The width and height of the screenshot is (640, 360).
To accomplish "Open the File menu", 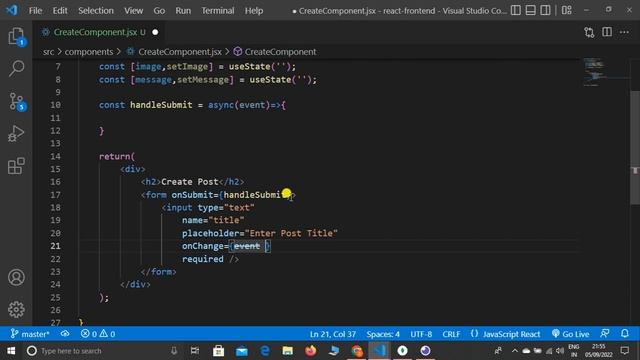I will click(36, 11).
